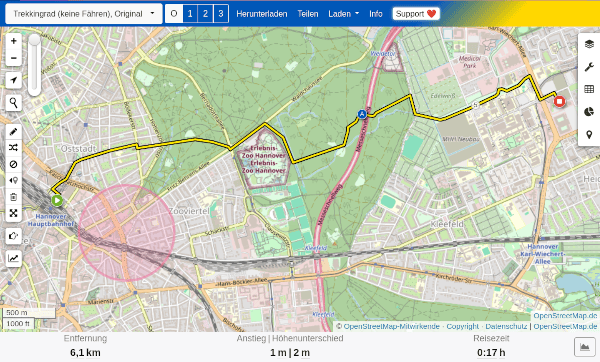Open the Trekkingrad profile dropdown
Image resolution: width=600 pixels, height=362 pixels.
point(84,14)
